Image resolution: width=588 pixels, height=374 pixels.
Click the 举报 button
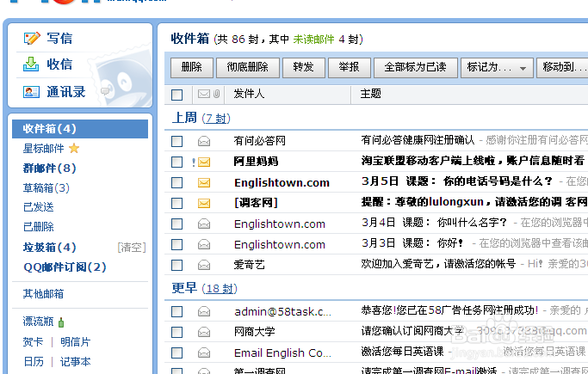pyautogui.click(x=350, y=68)
